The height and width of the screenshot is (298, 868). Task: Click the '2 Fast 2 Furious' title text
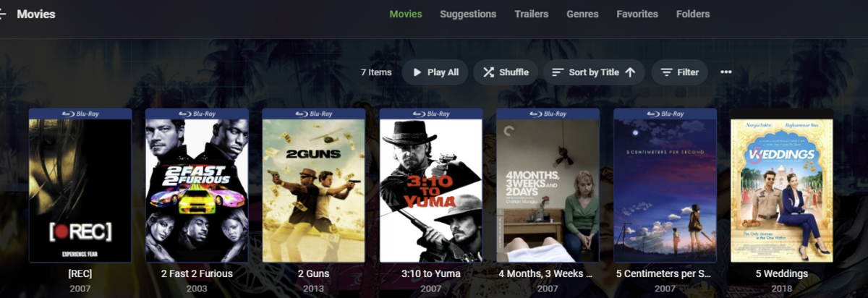(197, 274)
